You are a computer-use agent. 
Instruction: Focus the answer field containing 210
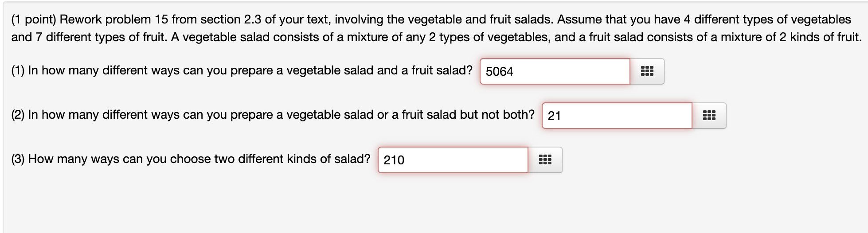(x=453, y=160)
